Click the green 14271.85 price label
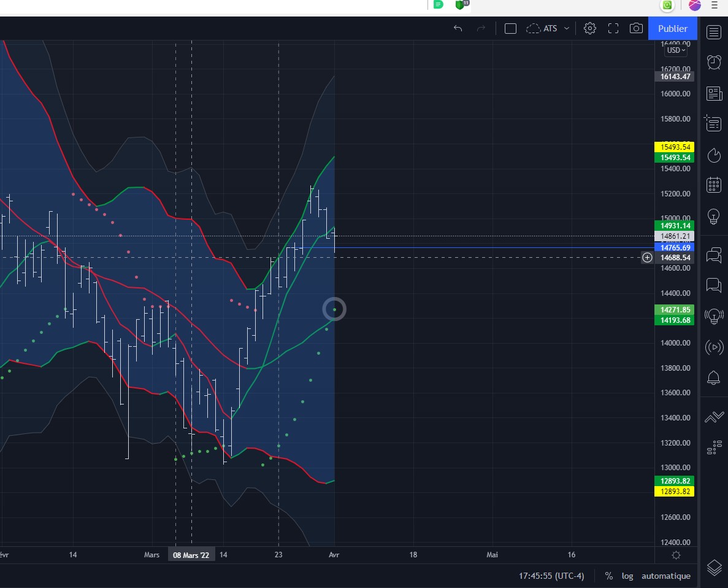Image resolution: width=728 pixels, height=588 pixels. click(x=674, y=309)
